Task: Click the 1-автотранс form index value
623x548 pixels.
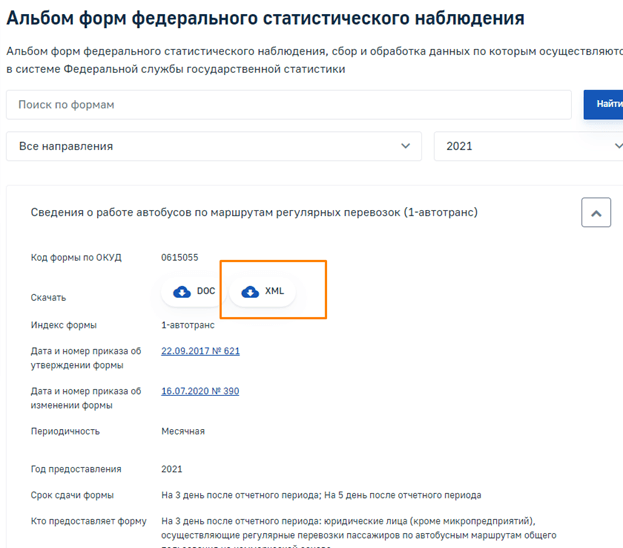Action: pos(188,325)
